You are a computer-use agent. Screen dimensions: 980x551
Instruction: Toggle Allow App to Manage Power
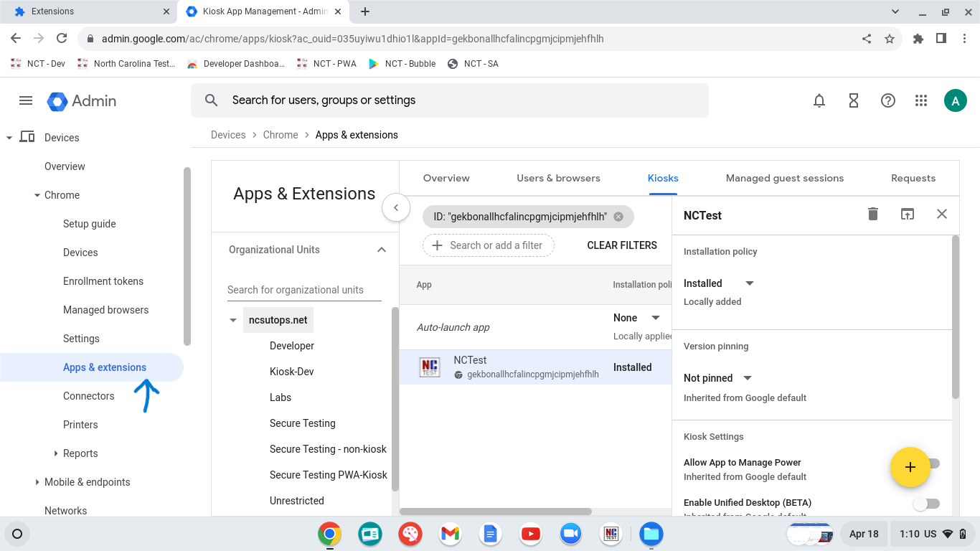tap(931, 463)
